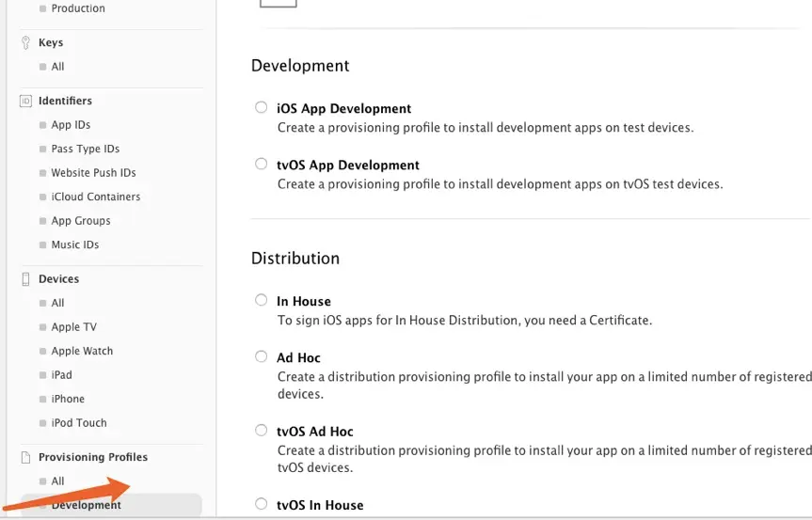Click the bullet icon beside Music IDs
The width and height of the screenshot is (812, 520).
coord(43,245)
